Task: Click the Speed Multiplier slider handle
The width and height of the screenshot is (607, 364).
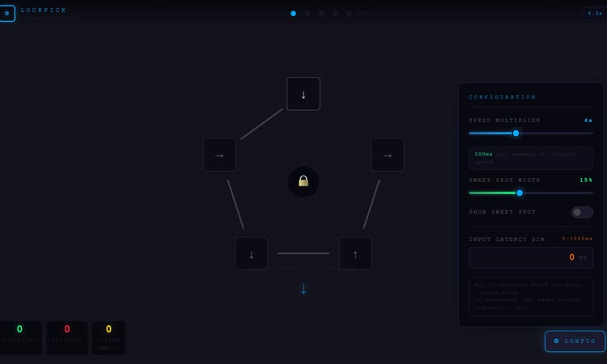Action: click(516, 133)
